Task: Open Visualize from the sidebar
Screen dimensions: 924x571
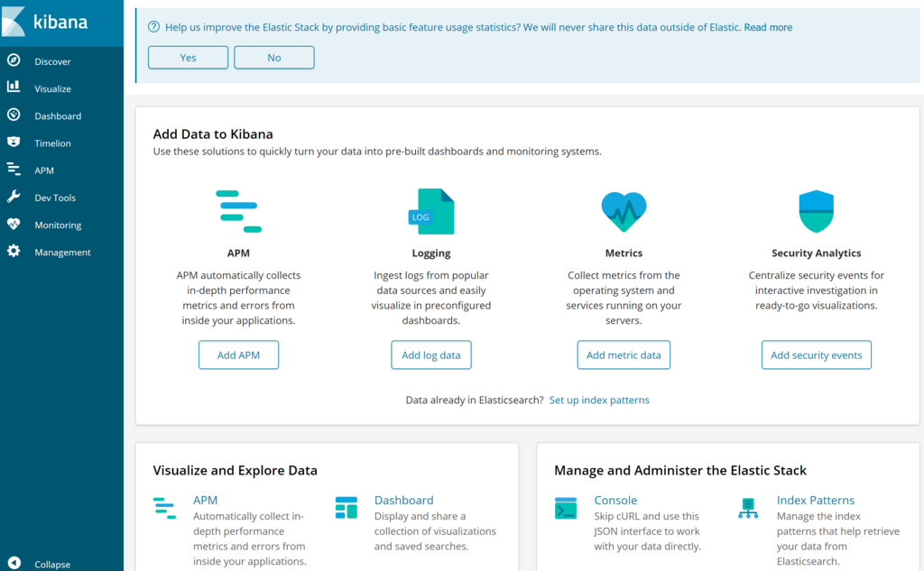Action: click(52, 88)
